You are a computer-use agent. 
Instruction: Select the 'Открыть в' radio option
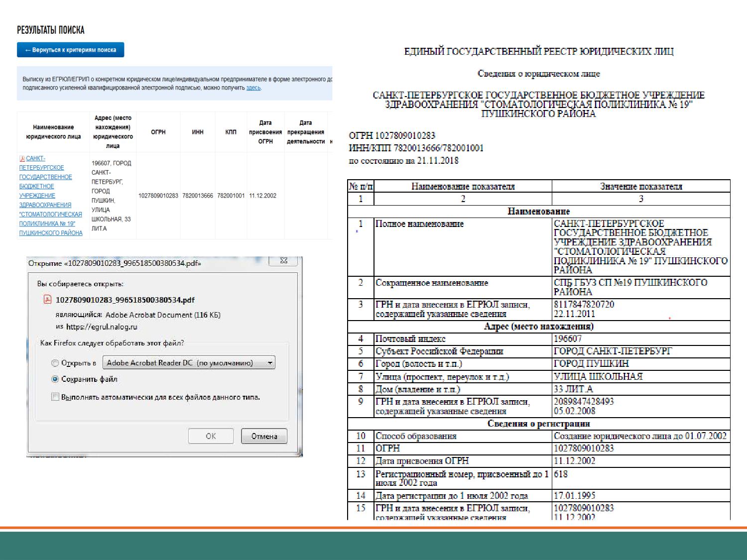pyautogui.click(x=55, y=363)
